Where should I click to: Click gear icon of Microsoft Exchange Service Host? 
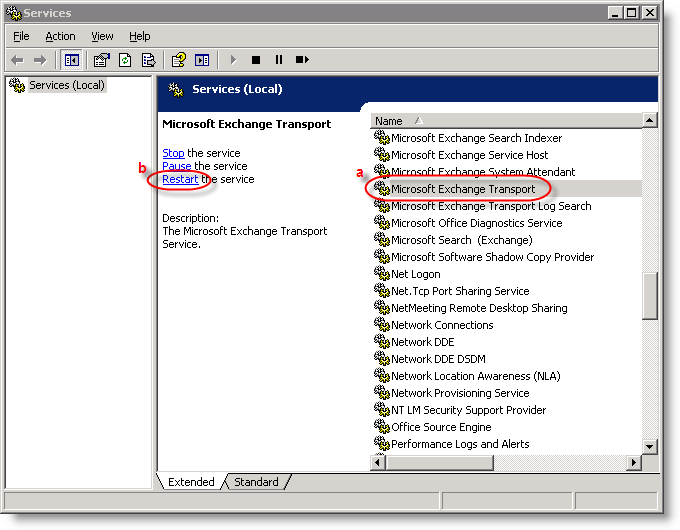tap(382, 154)
